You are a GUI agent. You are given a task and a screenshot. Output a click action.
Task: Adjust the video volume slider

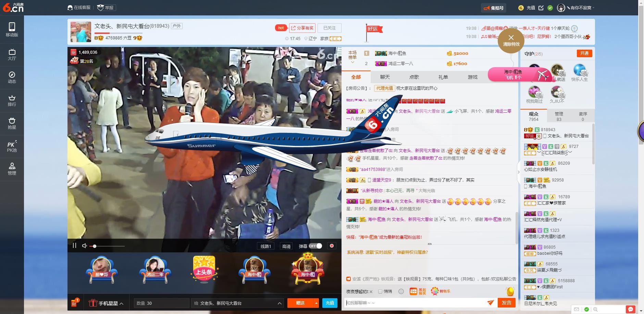[x=107, y=246]
